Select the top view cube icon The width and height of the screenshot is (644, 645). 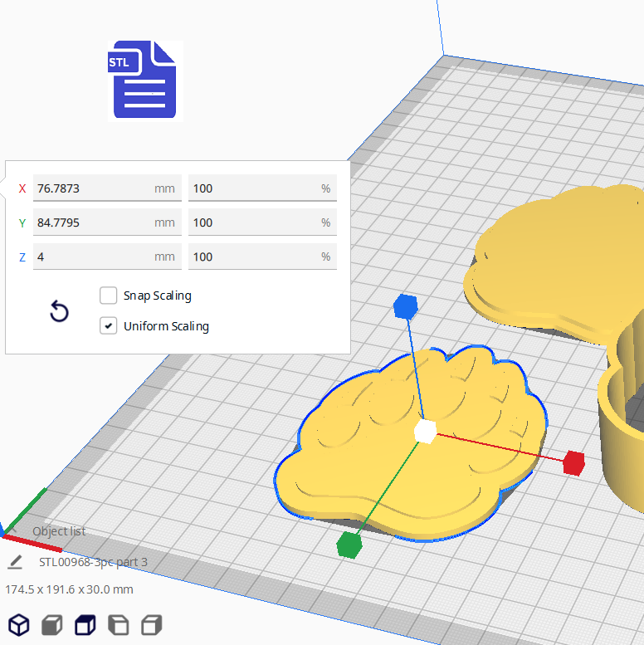tap(85, 624)
